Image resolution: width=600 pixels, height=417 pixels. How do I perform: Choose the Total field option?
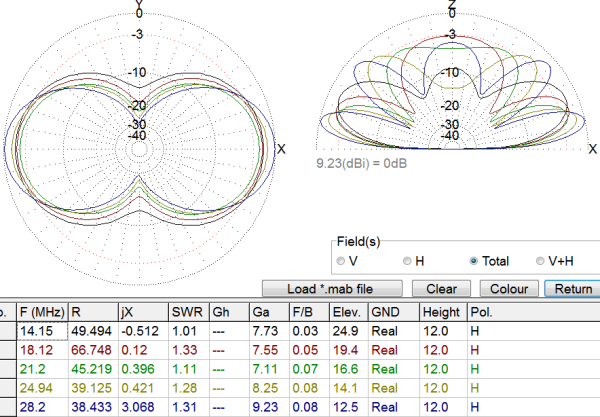coord(474,261)
